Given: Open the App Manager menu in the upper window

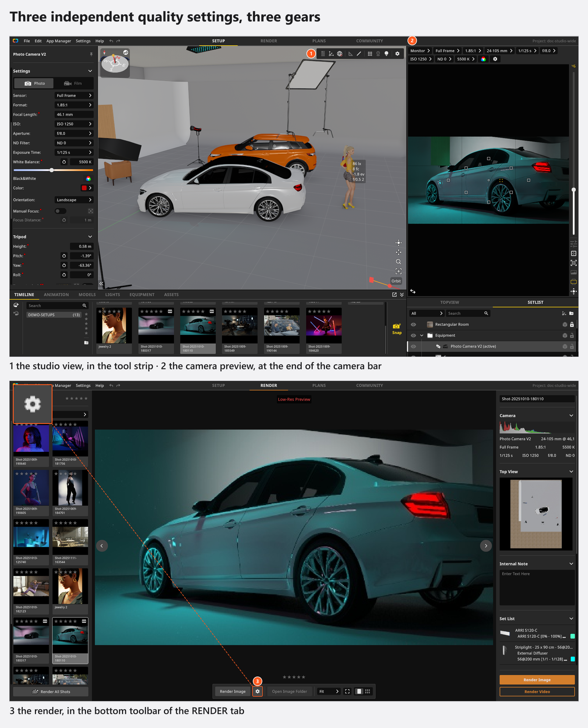Looking at the screenshot, I should 58,41.
